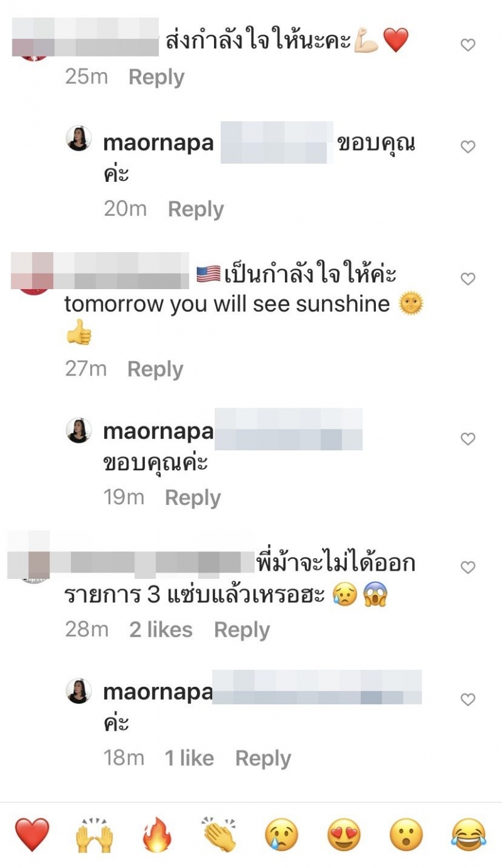
Task: Like maornapa's reply posted 18m ago
Action: pyautogui.click(x=468, y=699)
